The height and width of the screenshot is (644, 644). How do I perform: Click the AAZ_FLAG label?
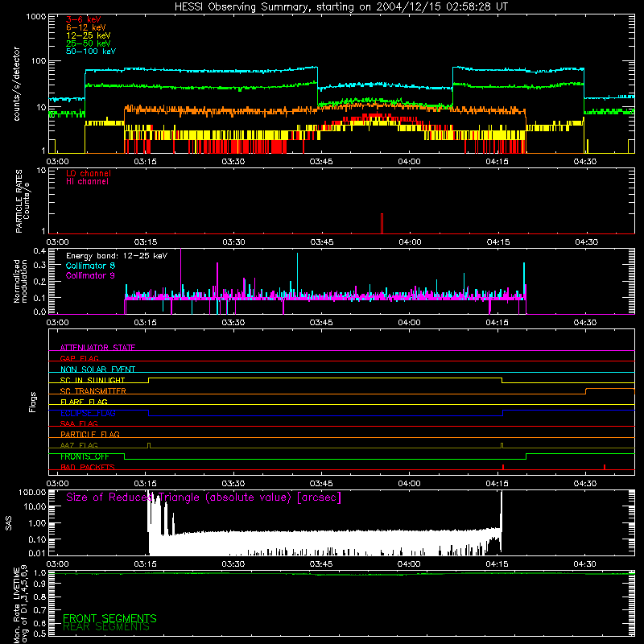[x=79, y=445]
